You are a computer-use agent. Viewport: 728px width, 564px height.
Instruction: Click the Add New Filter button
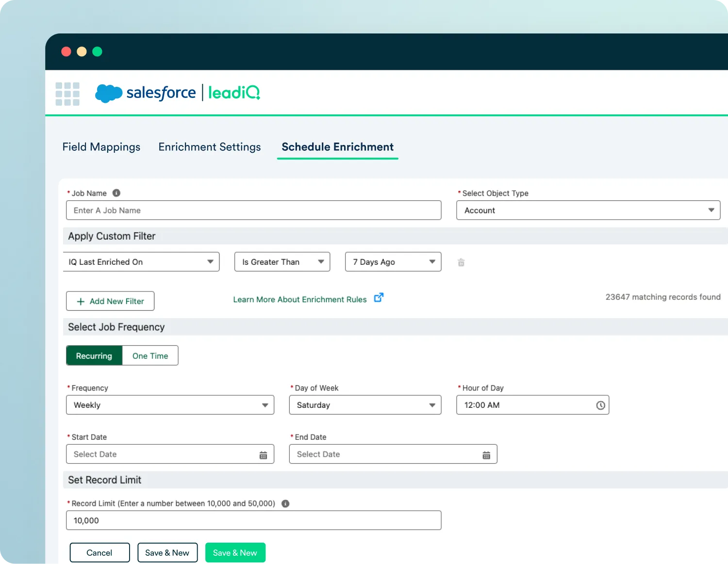(110, 301)
